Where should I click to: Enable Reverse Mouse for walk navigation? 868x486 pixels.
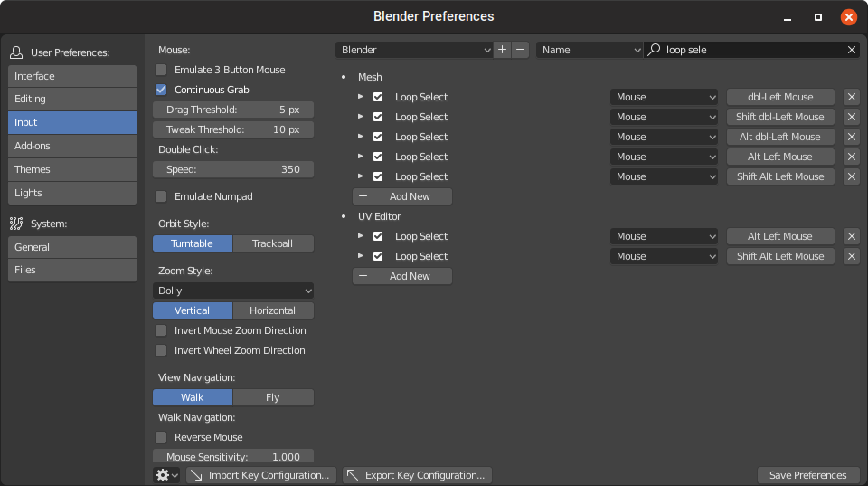click(x=161, y=438)
